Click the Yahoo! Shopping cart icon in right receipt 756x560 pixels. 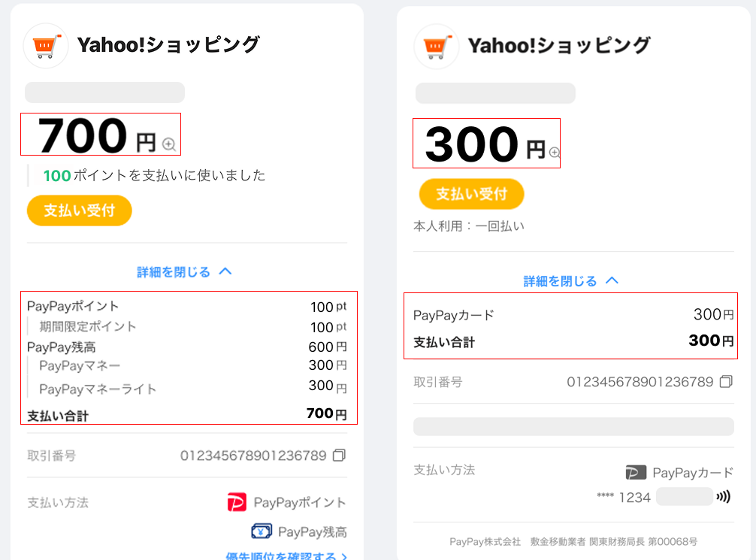pyautogui.click(x=437, y=47)
